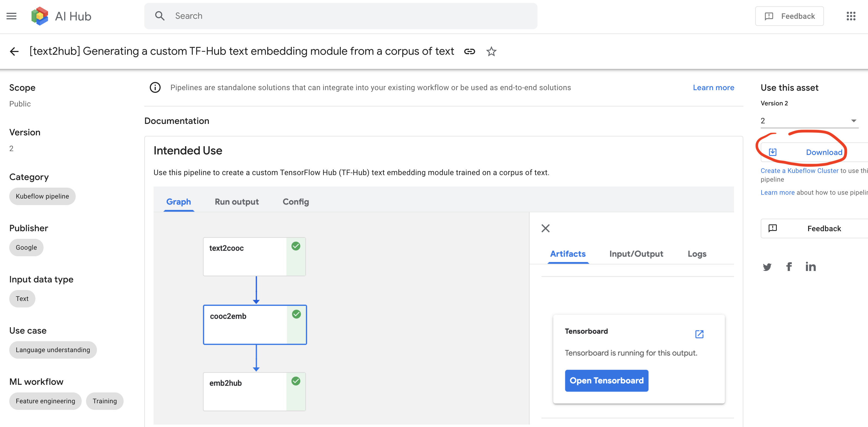Image resolution: width=868 pixels, height=427 pixels.
Task: Select the Logs tab
Action: [x=697, y=254]
